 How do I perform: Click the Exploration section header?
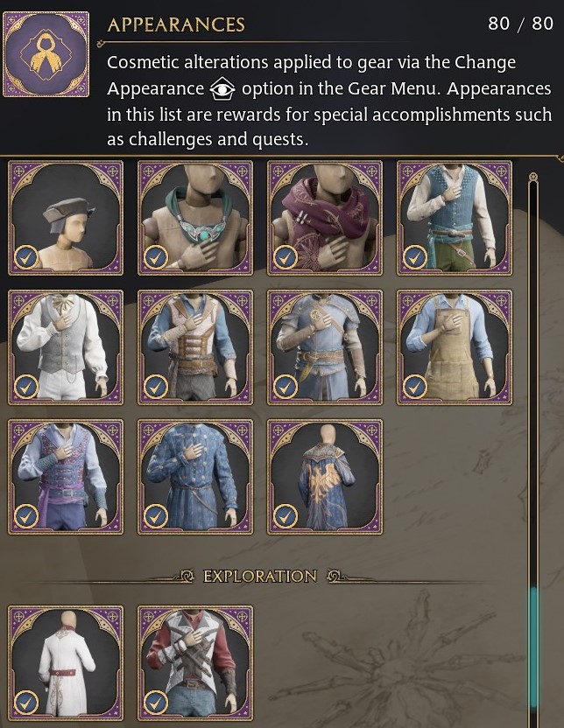pos(260,576)
